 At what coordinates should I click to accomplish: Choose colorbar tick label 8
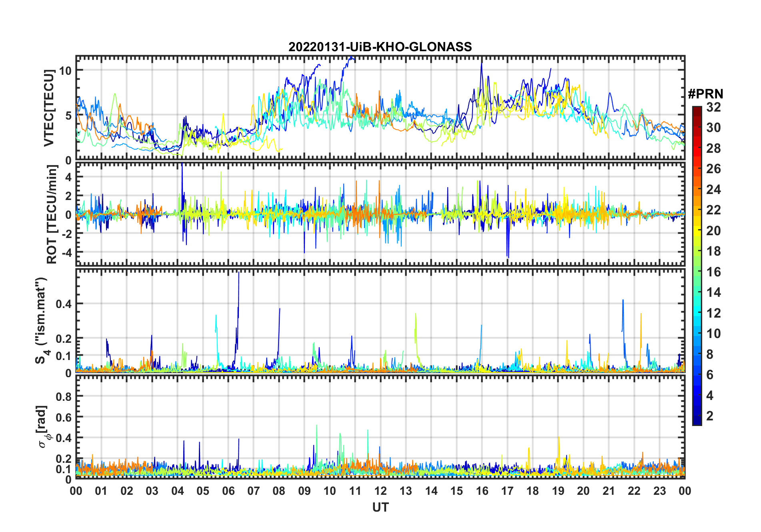click(x=710, y=354)
